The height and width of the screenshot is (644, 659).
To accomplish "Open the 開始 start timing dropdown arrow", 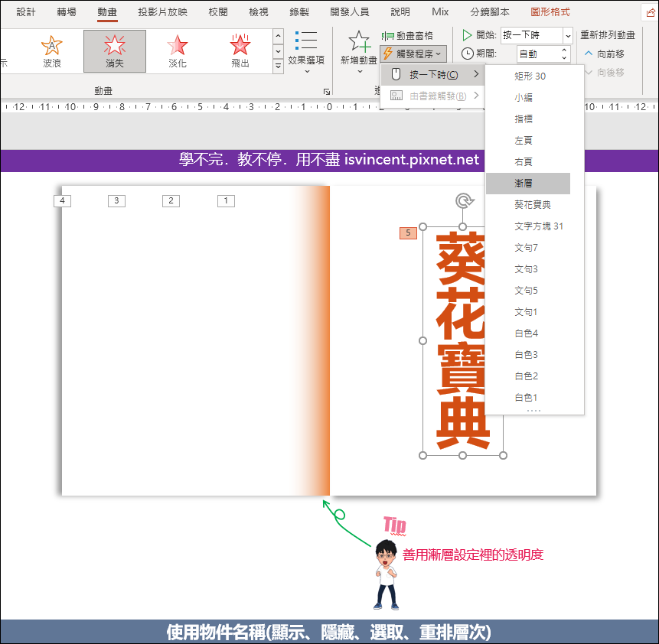I will [568, 35].
